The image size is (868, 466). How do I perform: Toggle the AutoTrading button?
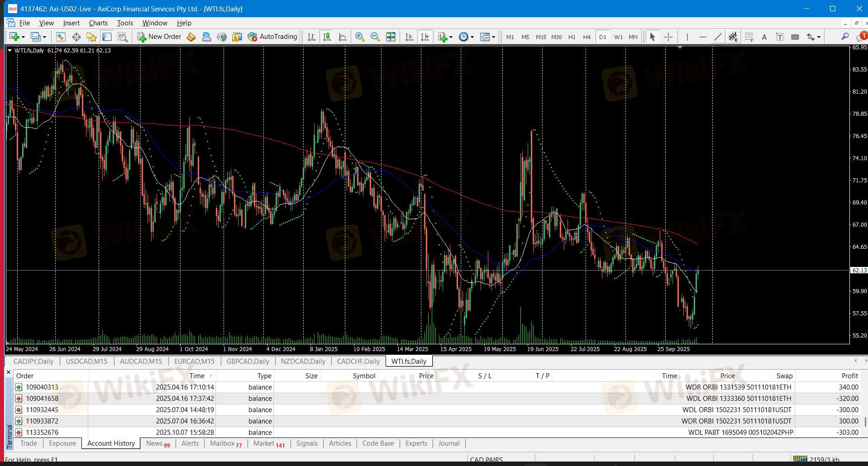tap(272, 37)
